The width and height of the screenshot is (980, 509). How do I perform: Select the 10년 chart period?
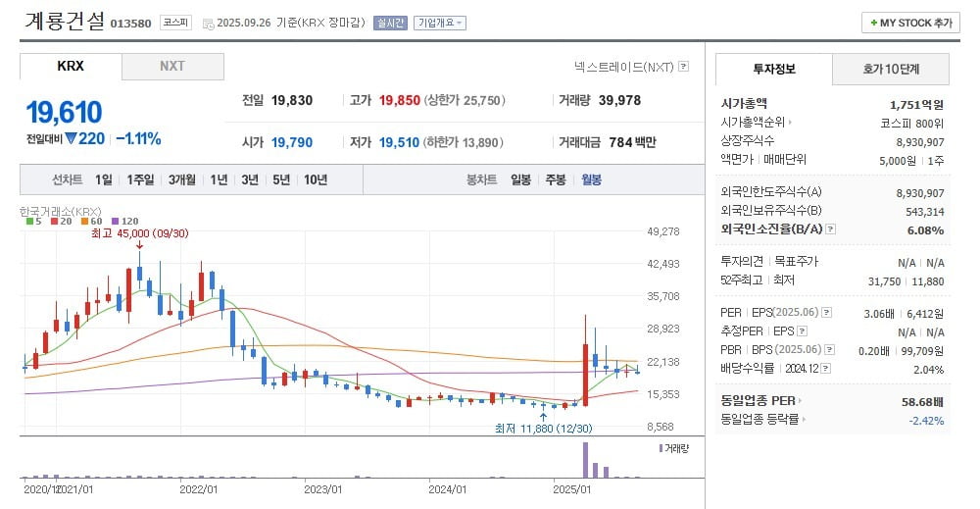[x=316, y=179]
